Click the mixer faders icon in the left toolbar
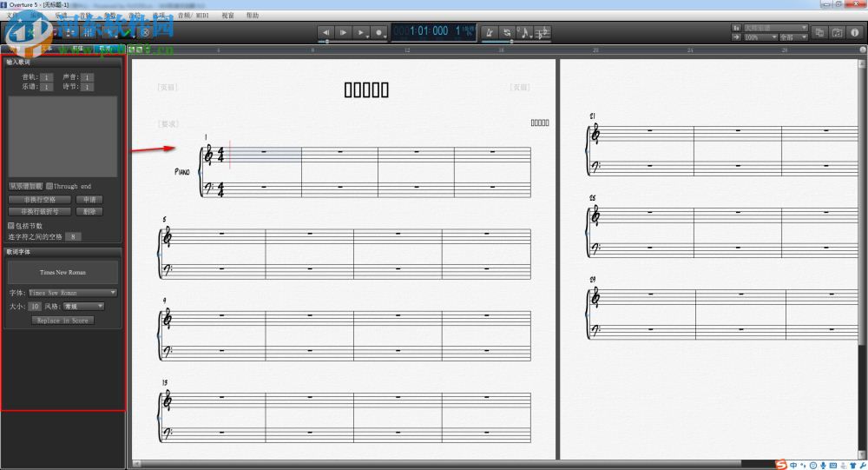The height and width of the screenshot is (470, 868). (88, 32)
